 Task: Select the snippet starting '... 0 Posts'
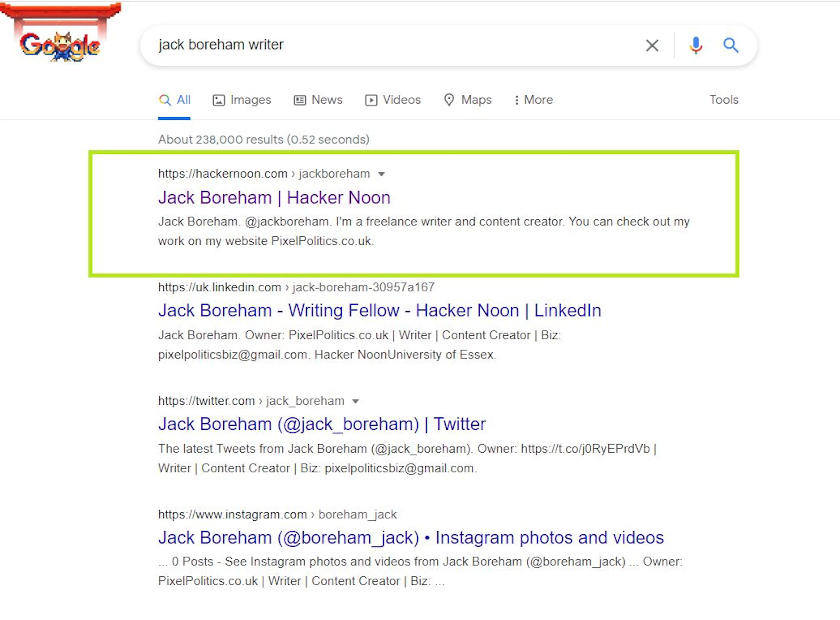click(x=420, y=571)
